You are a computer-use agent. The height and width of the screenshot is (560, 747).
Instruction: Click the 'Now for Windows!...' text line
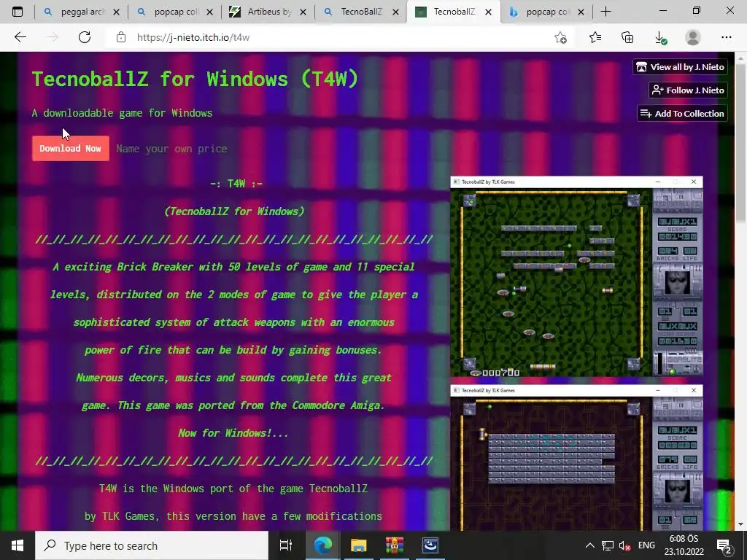click(233, 433)
